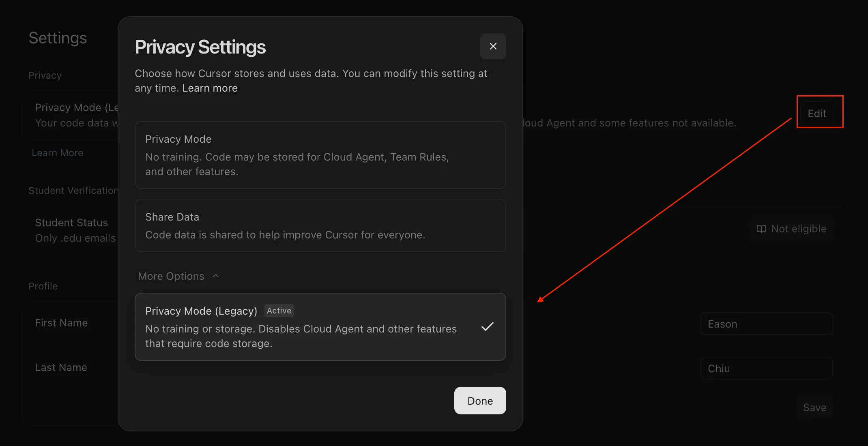Click the Settings page heading
868x446 pixels.
[58, 38]
